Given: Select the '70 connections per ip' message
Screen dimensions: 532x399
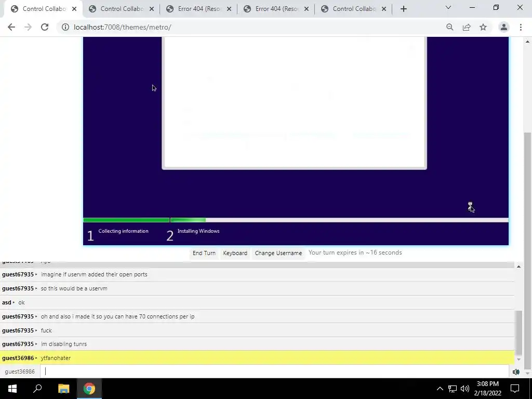Looking at the screenshot, I should (x=118, y=316).
